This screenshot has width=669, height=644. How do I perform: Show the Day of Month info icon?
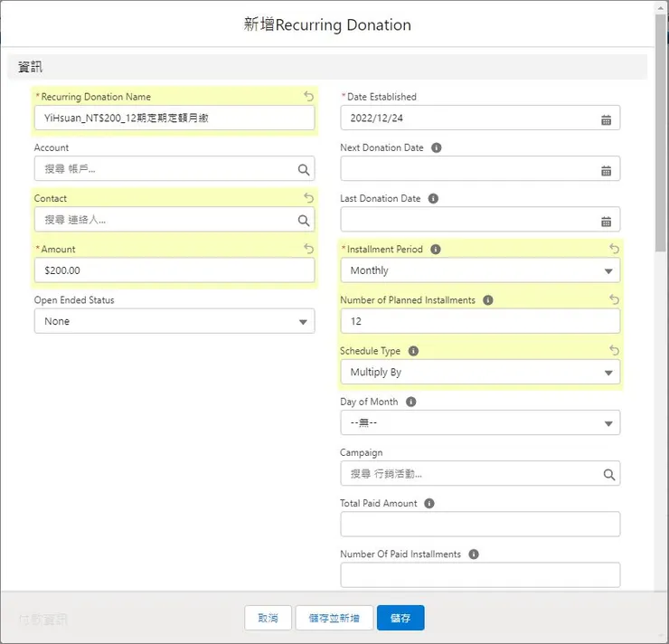pyautogui.click(x=410, y=402)
